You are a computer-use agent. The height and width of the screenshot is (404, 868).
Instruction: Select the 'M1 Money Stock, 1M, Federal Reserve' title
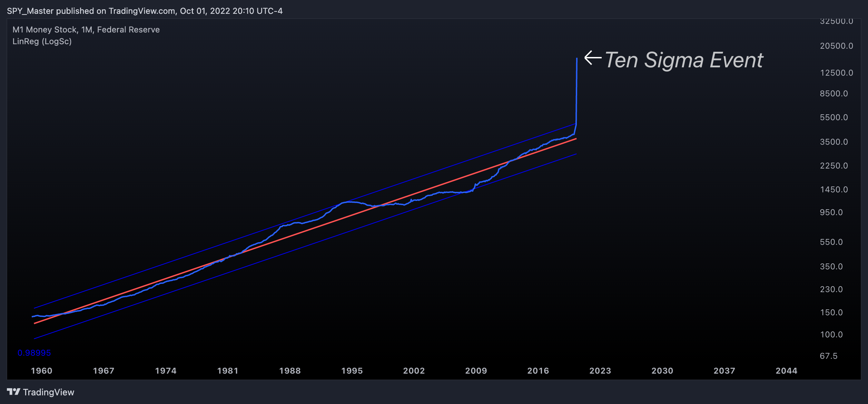[x=86, y=30]
